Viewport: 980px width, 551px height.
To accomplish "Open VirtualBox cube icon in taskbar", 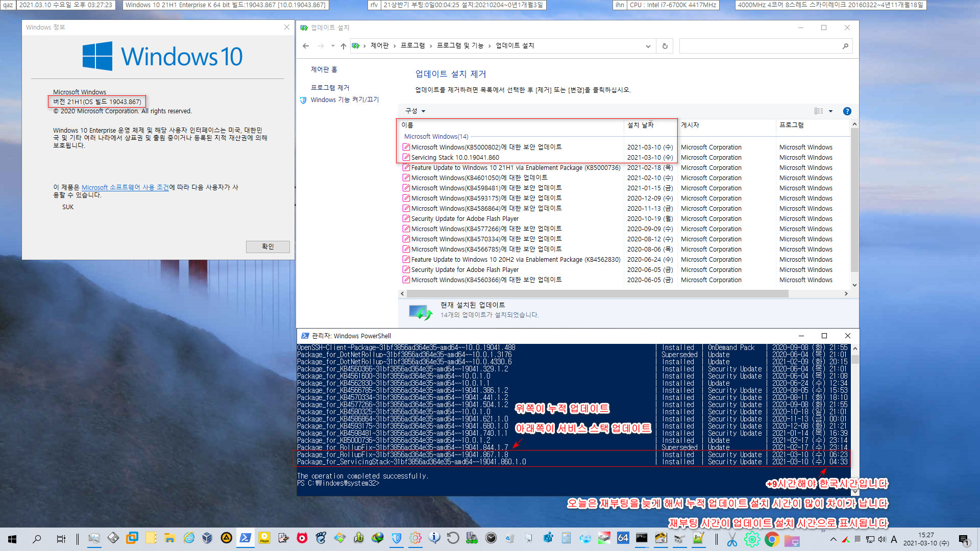I will pyautogui.click(x=207, y=538).
